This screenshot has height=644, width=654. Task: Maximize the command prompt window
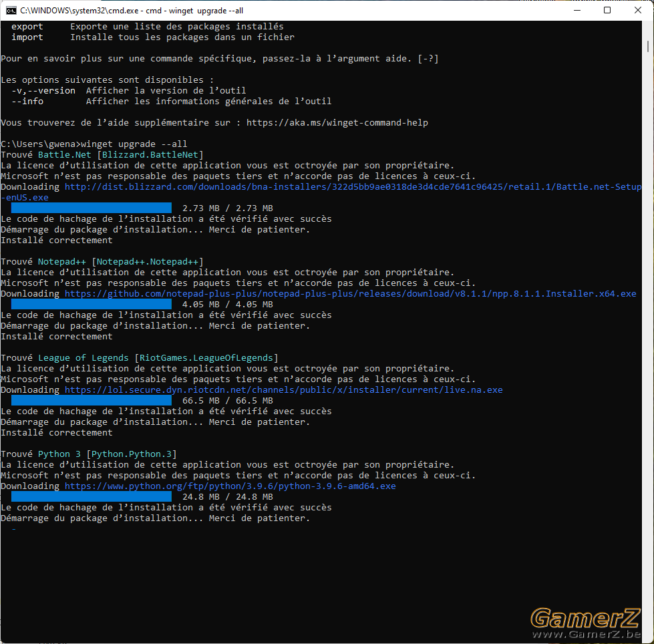[607, 11]
